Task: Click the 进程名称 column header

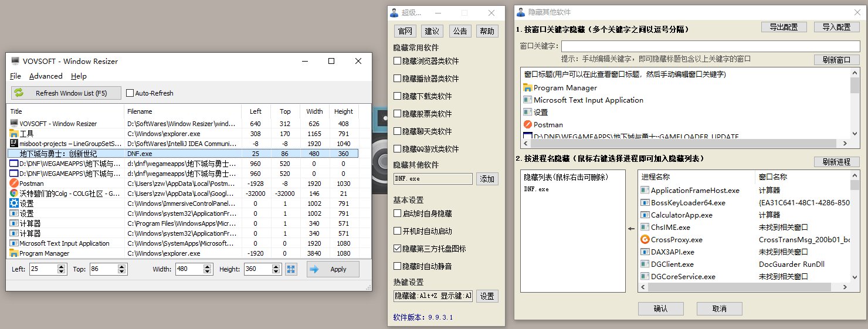Action: click(697, 177)
